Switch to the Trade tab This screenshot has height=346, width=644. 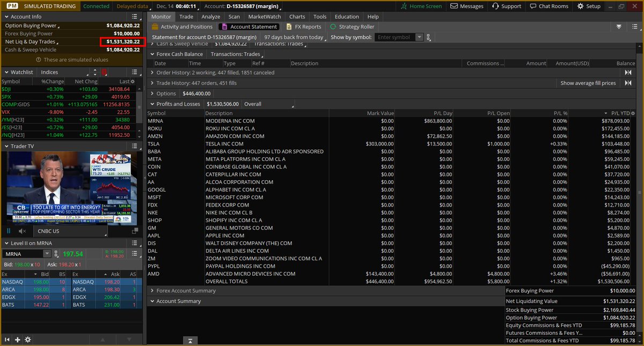pyautogui.click(x=186, y=17)
